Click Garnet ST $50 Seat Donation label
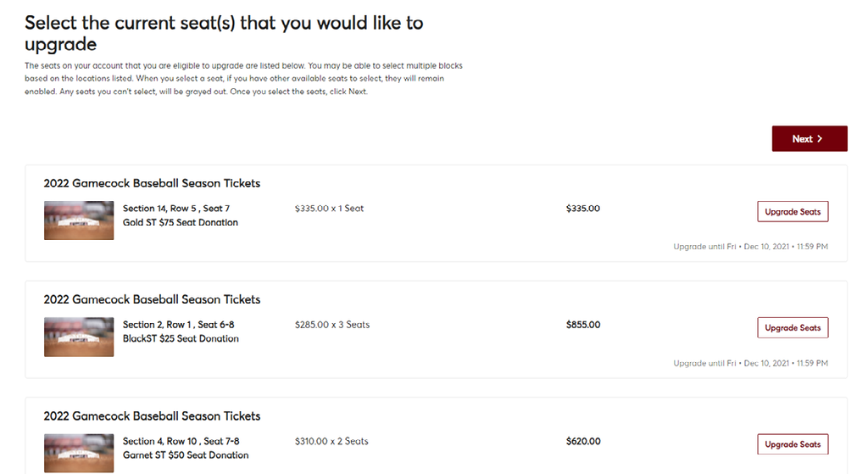Viewport: 868px width, 474px height. tap(185, 455)
